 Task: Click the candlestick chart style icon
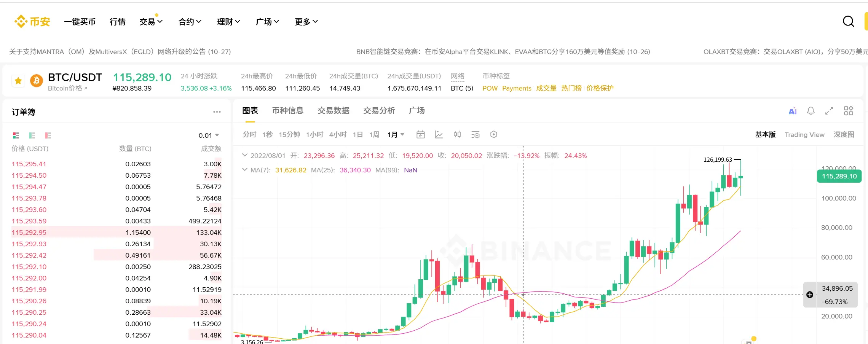pyautogui.click(x=457, y=134)
